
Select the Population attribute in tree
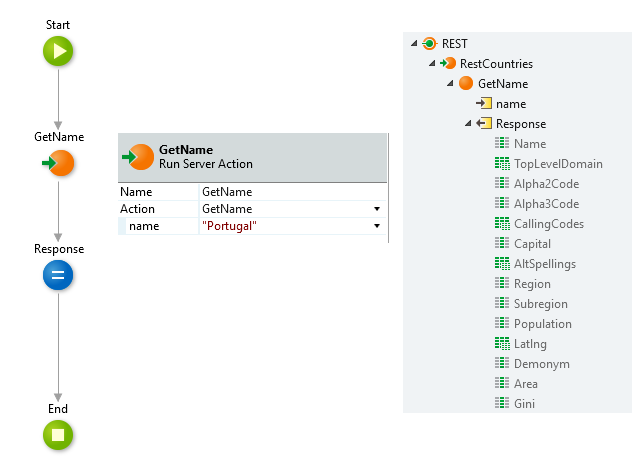[543, 324]
